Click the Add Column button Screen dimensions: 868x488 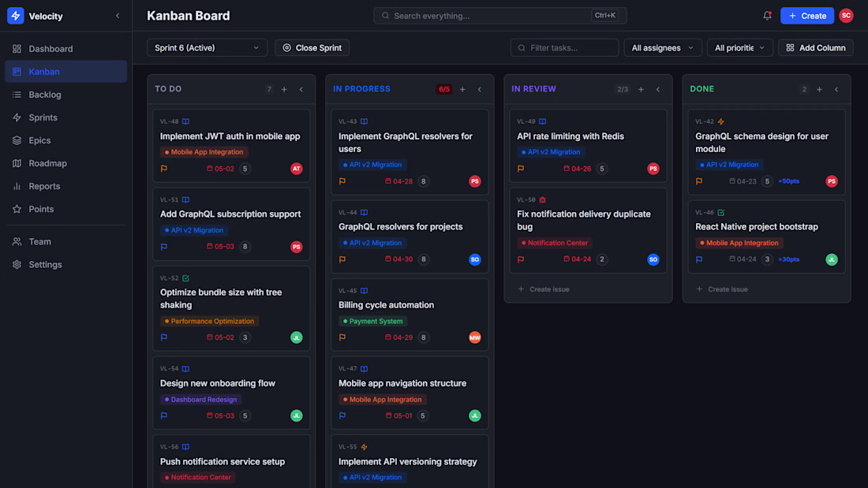816,47
